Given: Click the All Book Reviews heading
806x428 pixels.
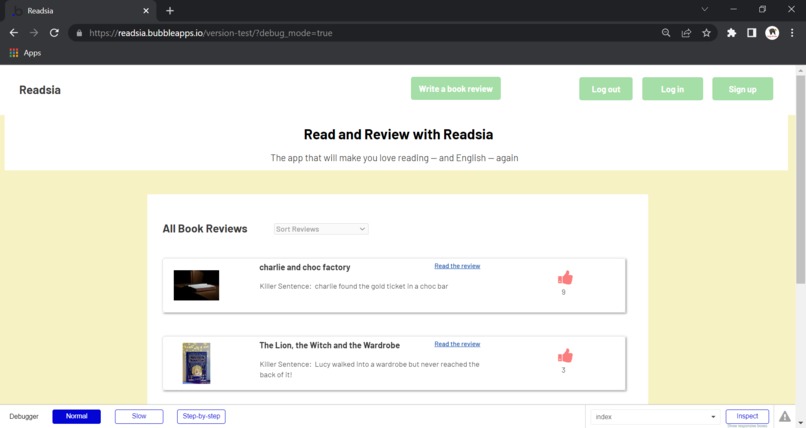Looking at the screenshot, I should click(x=205, y=229).
